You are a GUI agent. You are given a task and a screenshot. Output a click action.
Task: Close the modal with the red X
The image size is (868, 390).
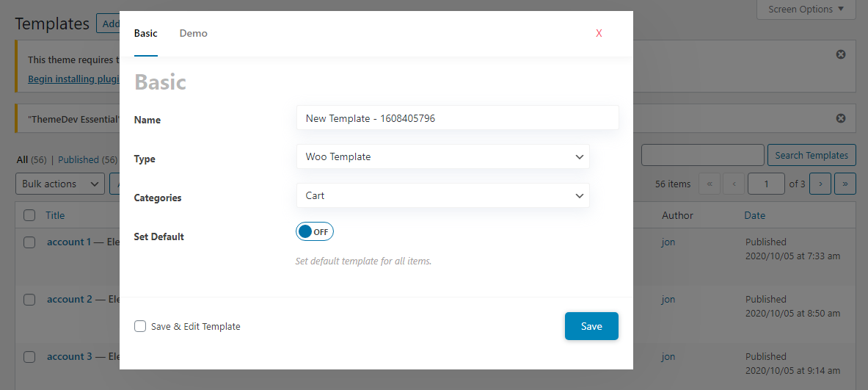pyautogui.click(x=599, y=33)
